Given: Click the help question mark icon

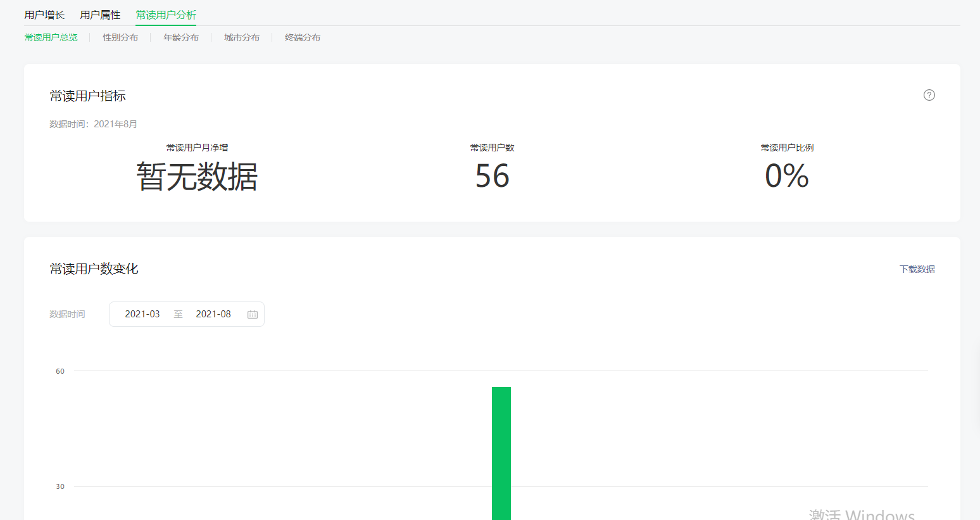Looking at the screenshot, I should tap(929, 95).
